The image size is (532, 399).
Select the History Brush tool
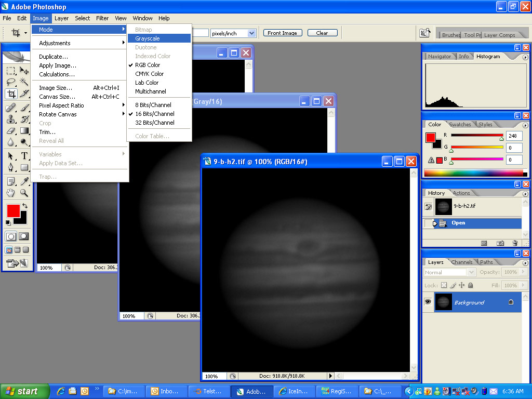click(24, 119)
